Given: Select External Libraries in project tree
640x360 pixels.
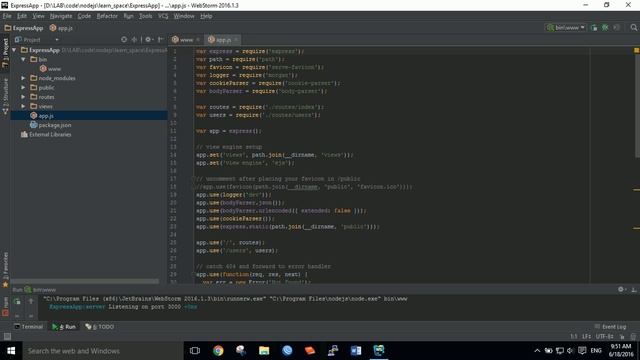Looking at the screenshot, I should point(46,135).
